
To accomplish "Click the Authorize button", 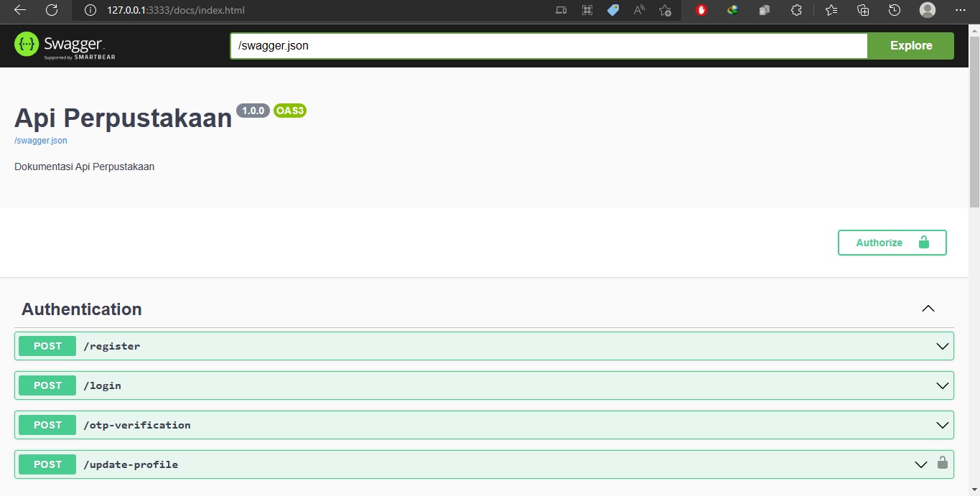I will 892,243.
